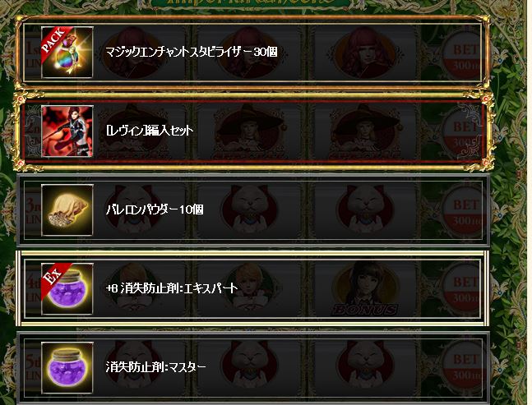
Task: Click the BONUS girl symbol on fourth line
Action: [366, 288]
